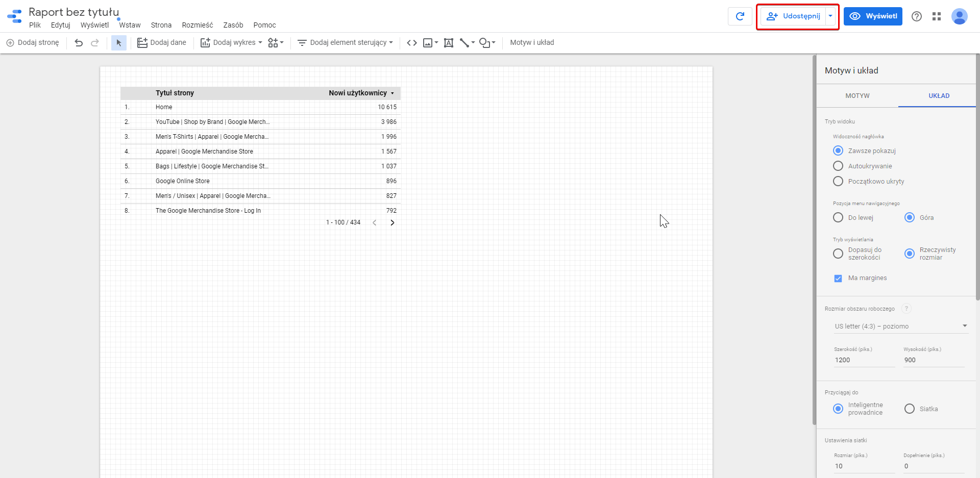Select Góra navigation position
The image size is (980, 478).
pyautogui.click(x=910, y=218)
